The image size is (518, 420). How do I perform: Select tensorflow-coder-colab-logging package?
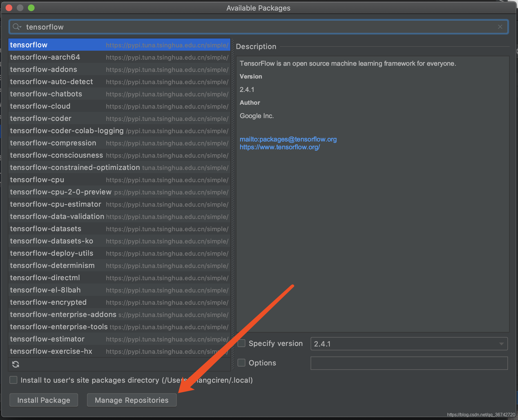pyautogui.click(x=119, y=131)
